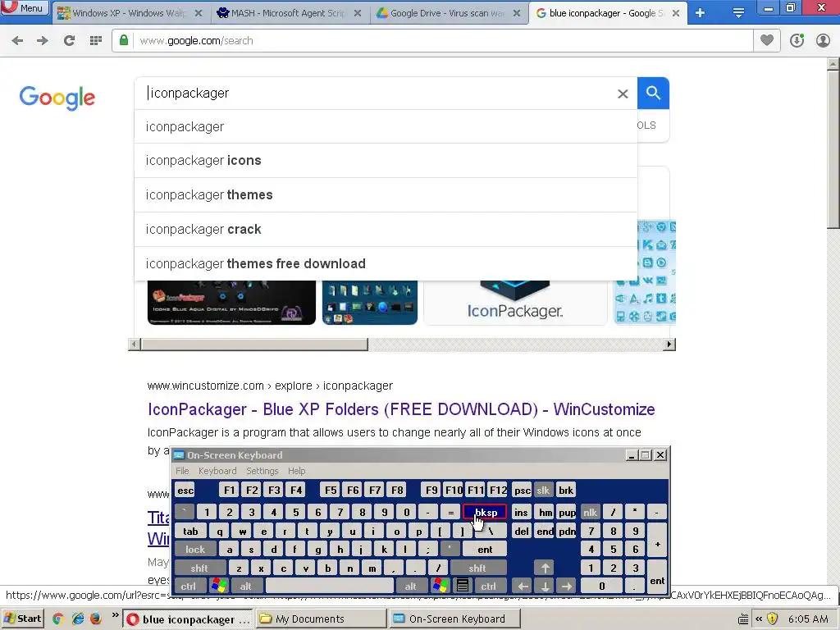Toggle the nlk num lock key
Image resolution: width=840 pixels, height=630 pixels.
pos(590,513)
